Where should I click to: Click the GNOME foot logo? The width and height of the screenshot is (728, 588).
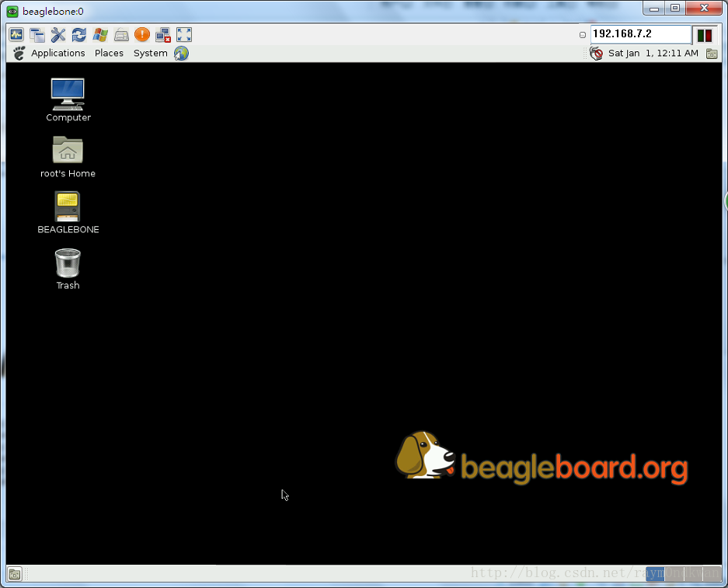pyautogui.click(x=19, y=54)
